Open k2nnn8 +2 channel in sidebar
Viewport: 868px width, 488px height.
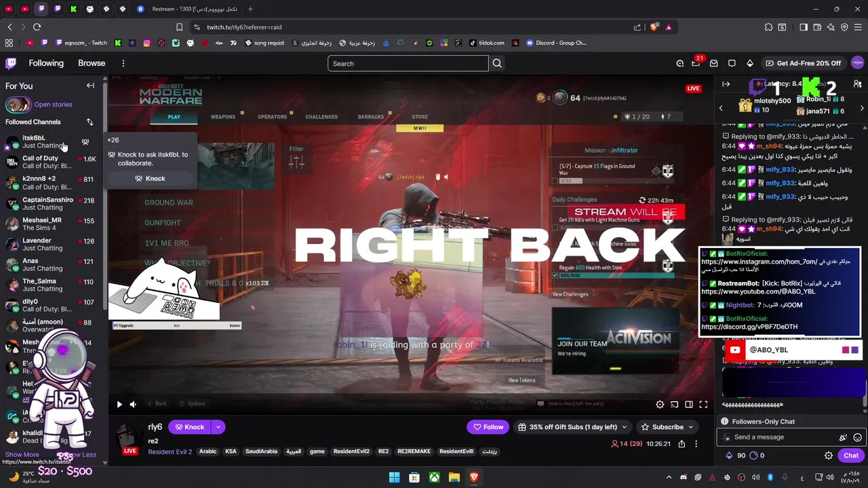click(51, 182)
